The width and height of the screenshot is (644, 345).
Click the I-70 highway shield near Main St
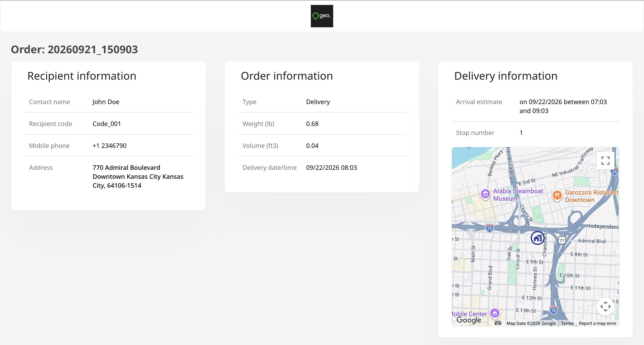point(489,228)
